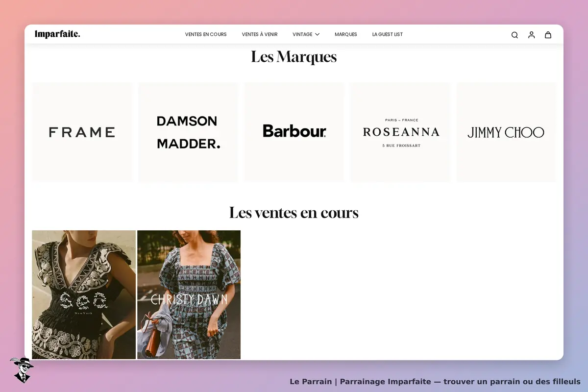Open the Barbour brand card
588x392 pixels.
[x=294, y=132]
